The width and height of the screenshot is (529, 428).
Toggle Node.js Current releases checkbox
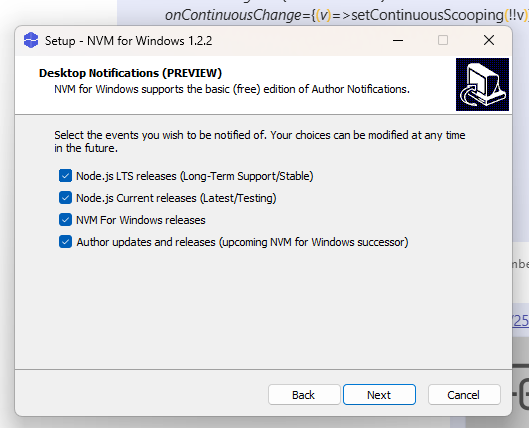(65, 198)
